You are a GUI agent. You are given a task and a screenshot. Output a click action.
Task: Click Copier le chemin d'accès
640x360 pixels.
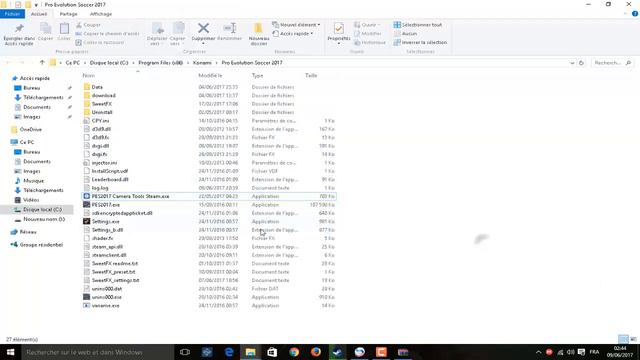pos(107,33)
